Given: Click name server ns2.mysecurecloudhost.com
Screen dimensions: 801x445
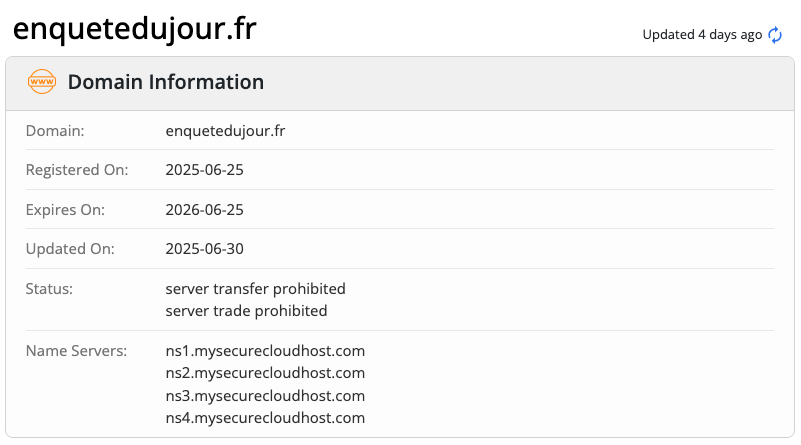Looking at the screenshot, I should 265,373.
